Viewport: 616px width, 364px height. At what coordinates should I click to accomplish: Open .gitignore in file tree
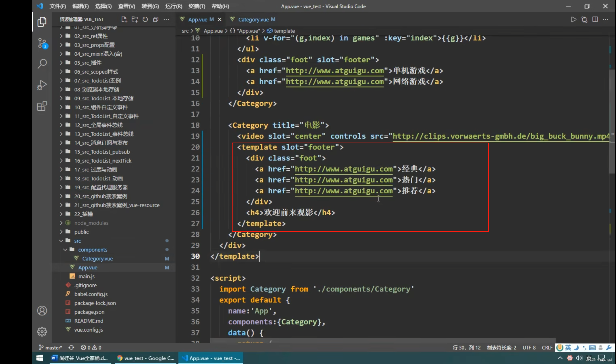(x=114, y=285)
